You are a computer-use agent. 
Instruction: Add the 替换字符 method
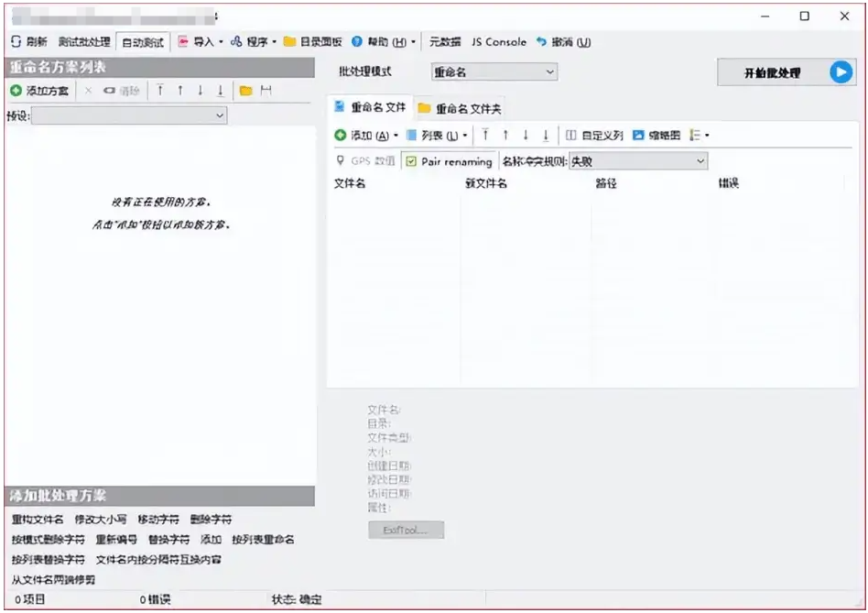(x=168, y=540)
